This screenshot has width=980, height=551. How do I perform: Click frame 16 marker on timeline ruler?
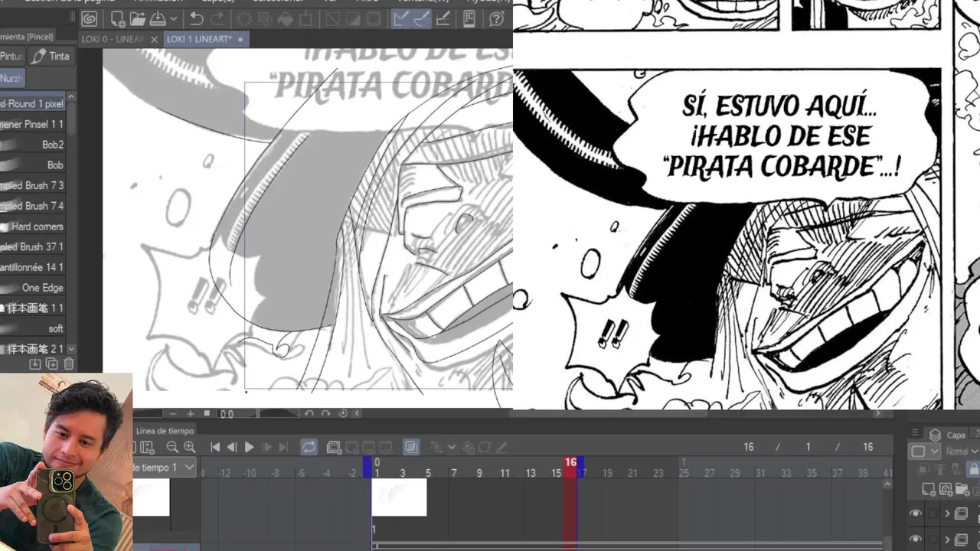click(x=570, y=462)
